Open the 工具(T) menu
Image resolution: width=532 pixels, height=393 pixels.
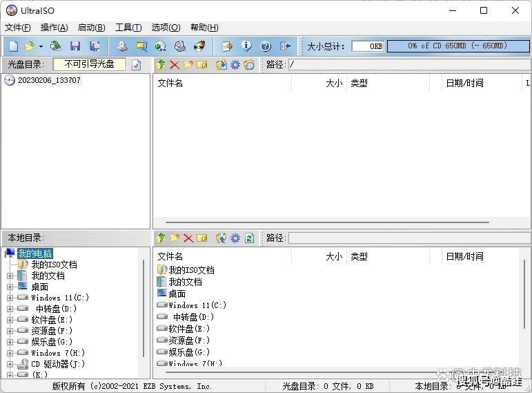pyautogui.click(x=128, y=28)
